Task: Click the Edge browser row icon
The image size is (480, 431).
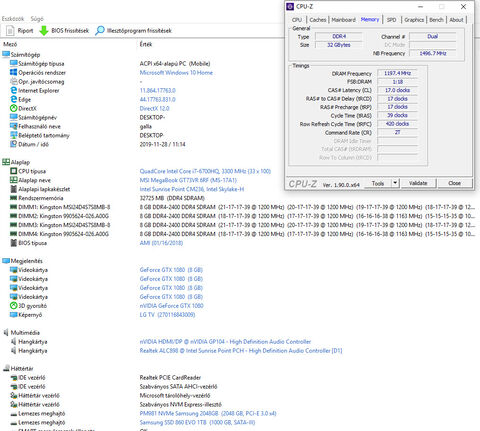Action: pos(14,99)
